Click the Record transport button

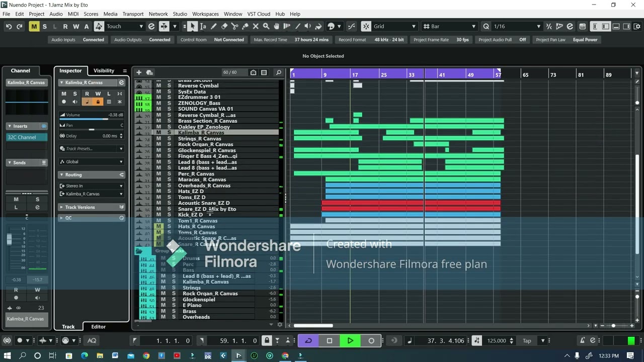[371, 341]
